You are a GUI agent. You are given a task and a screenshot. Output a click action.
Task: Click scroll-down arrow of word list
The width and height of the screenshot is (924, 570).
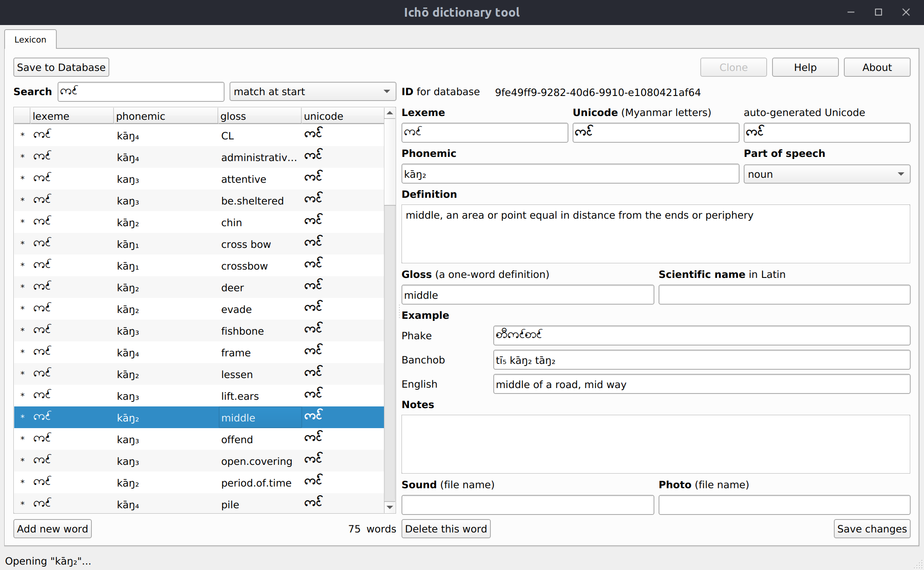[389, 507]
